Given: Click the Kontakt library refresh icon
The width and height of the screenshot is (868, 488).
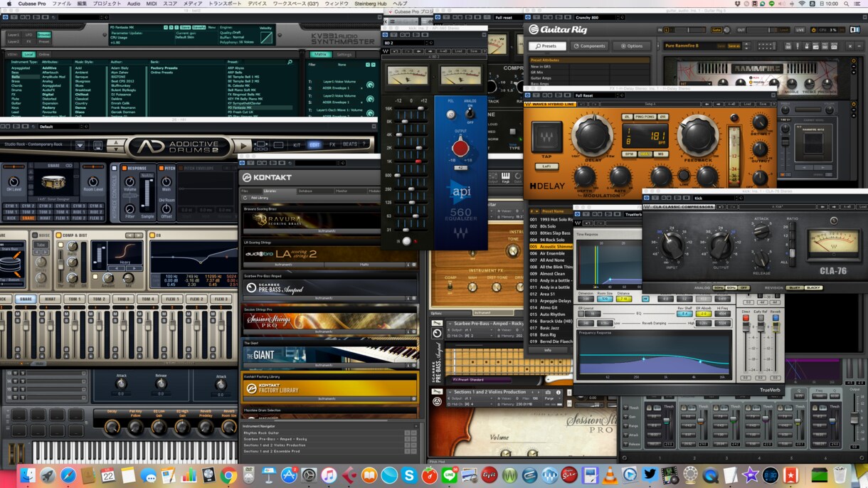Looking at the screenshot, I should (245, 197).
